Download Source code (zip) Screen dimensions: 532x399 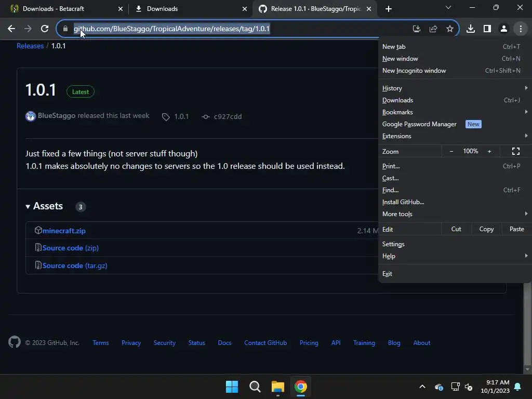(71, 248)
